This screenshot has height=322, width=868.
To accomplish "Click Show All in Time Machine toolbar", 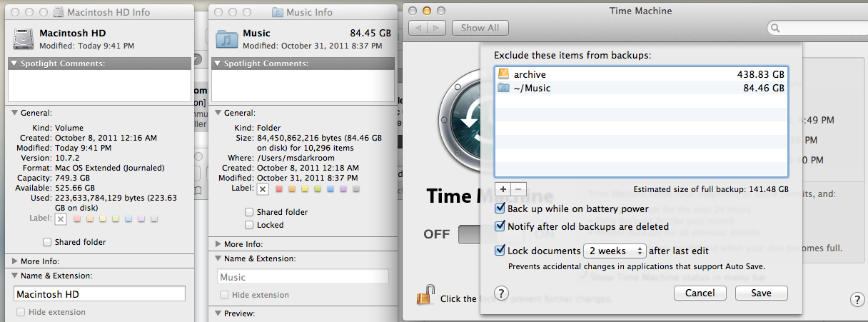I will 480,28.
